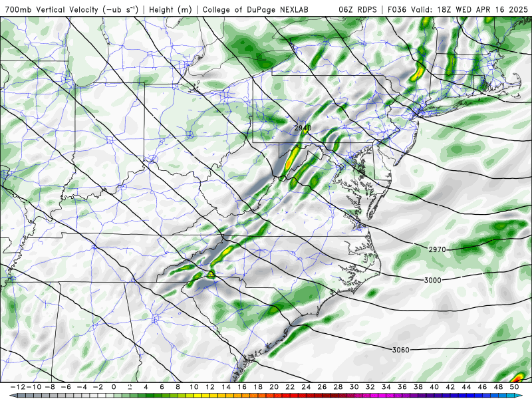Viewport: 532px width, 399px height.
Task: Click the '700mb Vertical Velocity' title text
Action: point(51,10)
